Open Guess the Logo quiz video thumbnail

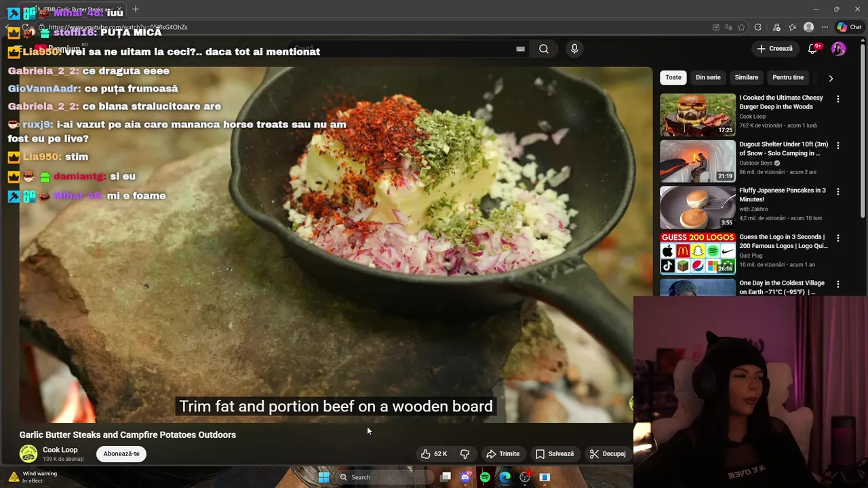(x=698, y=253)
